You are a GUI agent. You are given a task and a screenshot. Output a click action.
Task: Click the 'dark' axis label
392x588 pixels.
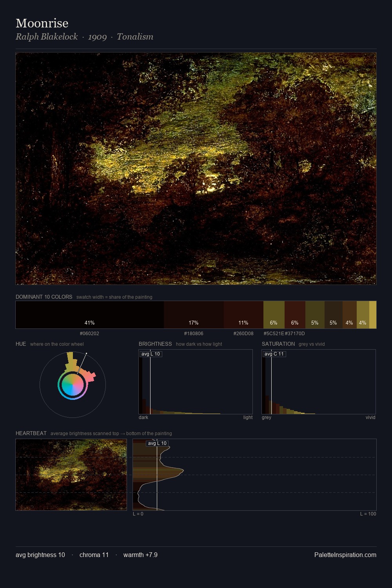click(143, 417)
